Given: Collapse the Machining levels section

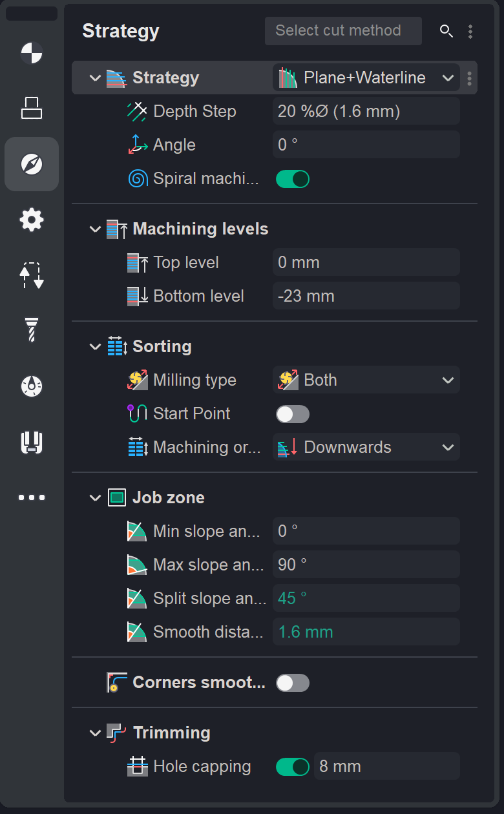Looking at the screenshot, I should click(x=95, y=229).
